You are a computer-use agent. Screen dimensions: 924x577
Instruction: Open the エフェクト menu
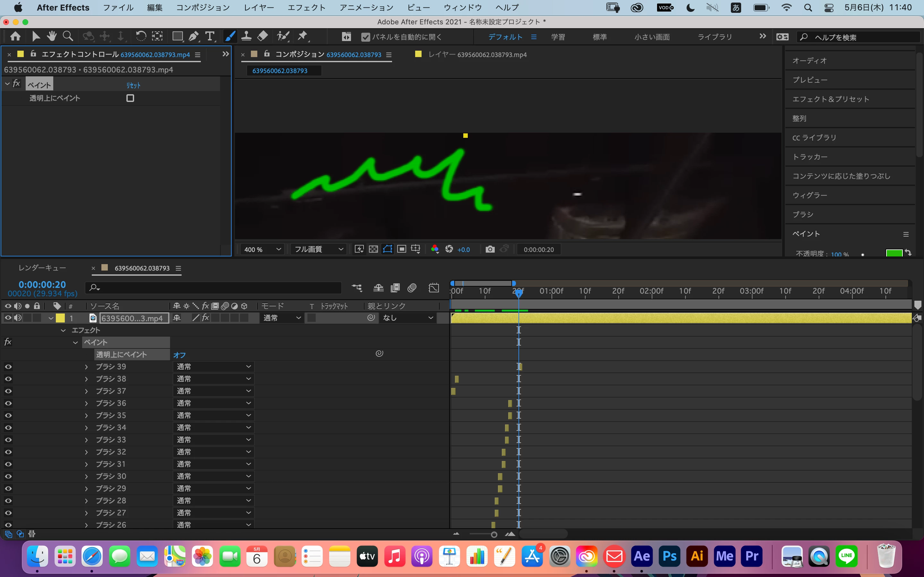[x=306, y=7]
